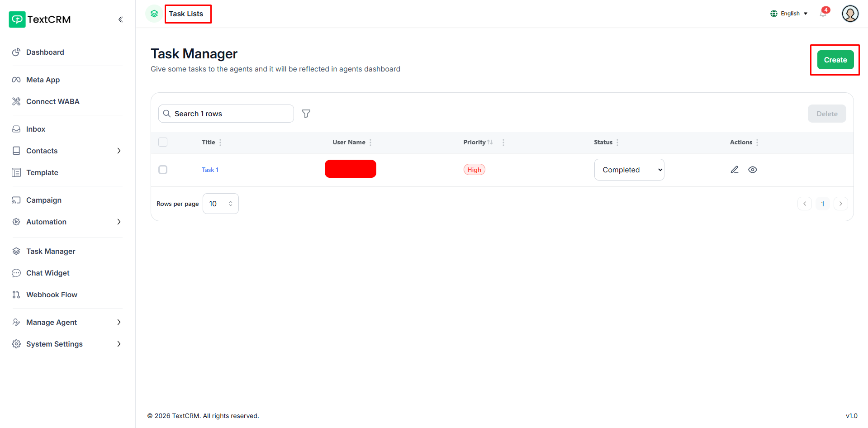Click the green Create button
868x428 pixels.
pyautogui.click(x=835, y=60)
